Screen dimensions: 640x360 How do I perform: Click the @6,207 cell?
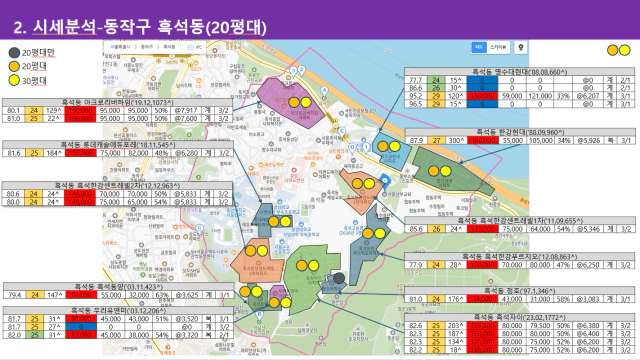point(588,96)
